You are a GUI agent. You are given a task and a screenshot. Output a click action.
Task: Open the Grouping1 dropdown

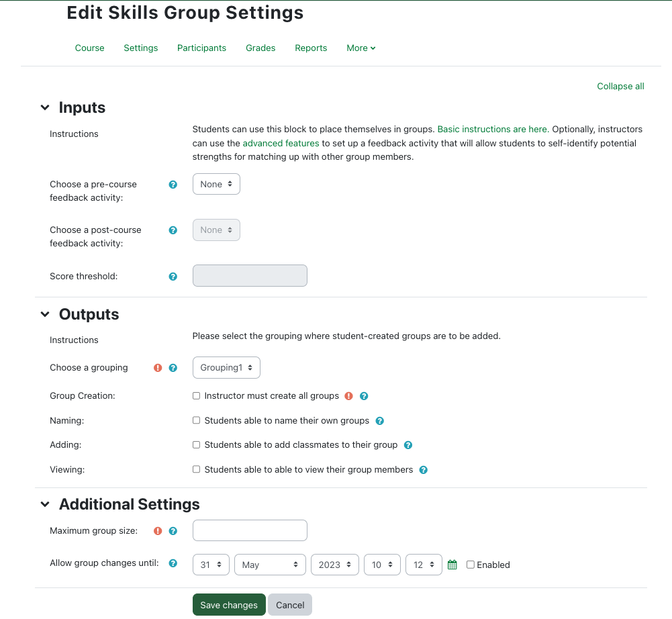coord(226,368)
